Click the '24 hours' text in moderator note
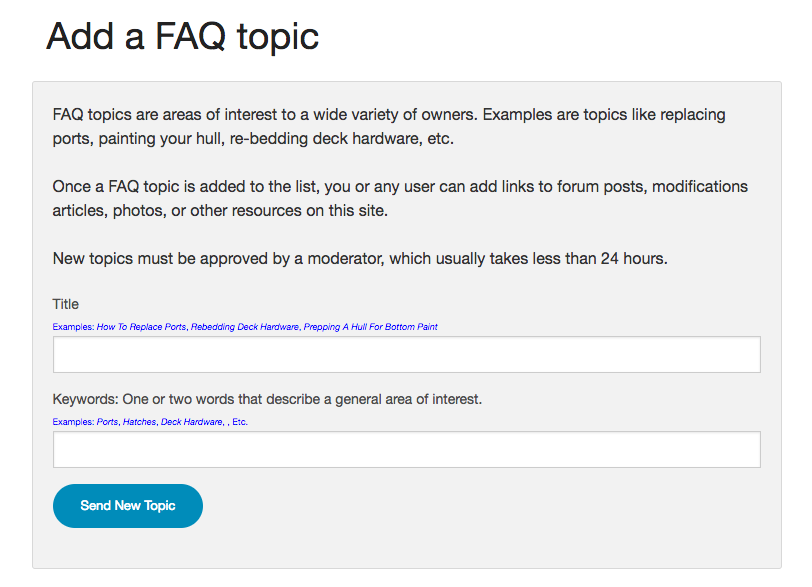This screenshot has height=587, width=812. [x=633, y=258]
